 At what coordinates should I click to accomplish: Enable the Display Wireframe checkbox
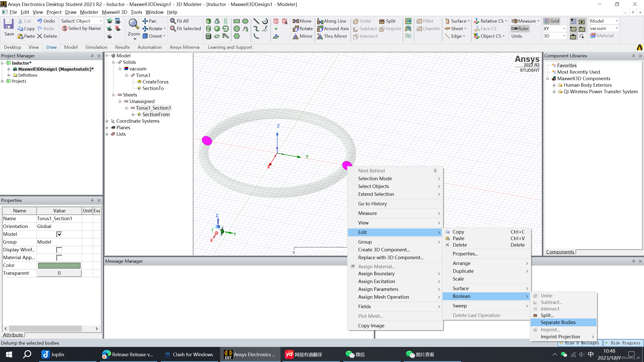(x=59, y=250)
